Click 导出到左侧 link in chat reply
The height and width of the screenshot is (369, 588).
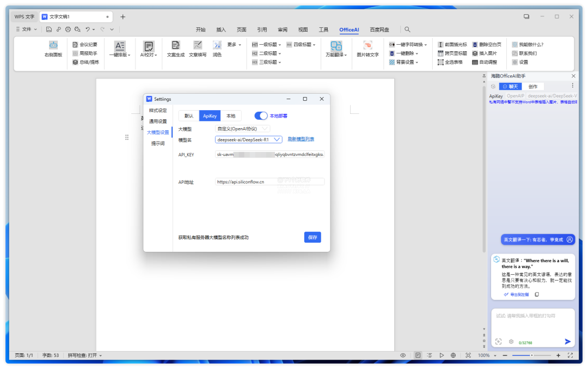click(516, 295)
